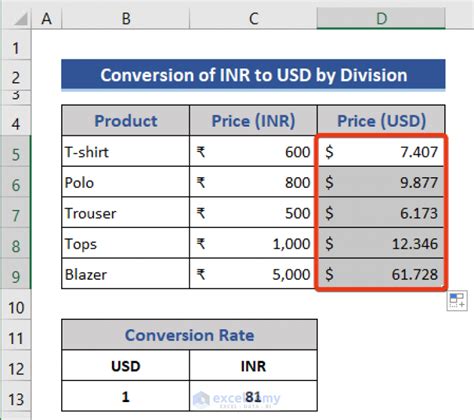Screen dimensions: 474x420
Task: Click the Select All corner triangle
Action: tap(21, 19)
